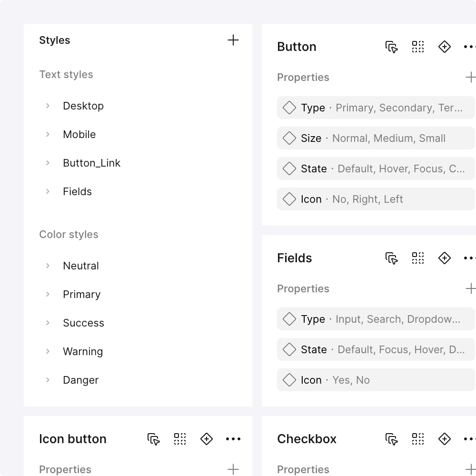Click the grid icon in Fields panel
The height and width of the screenshot is (476, 476).
tap(418, 258)
